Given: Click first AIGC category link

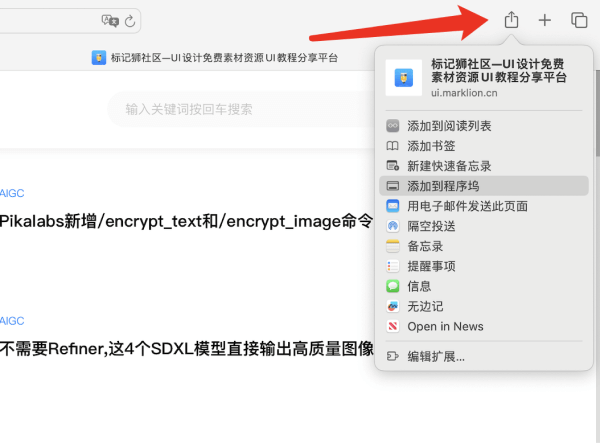Looking at the screenshot, I should [x=12, y=193].
